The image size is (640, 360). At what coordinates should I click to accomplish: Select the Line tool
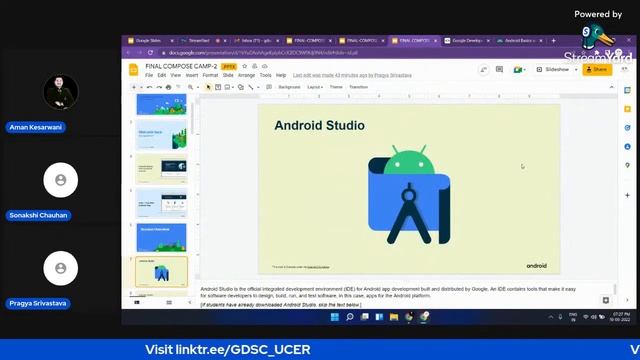pyautogui.click(x=251, y=87)
